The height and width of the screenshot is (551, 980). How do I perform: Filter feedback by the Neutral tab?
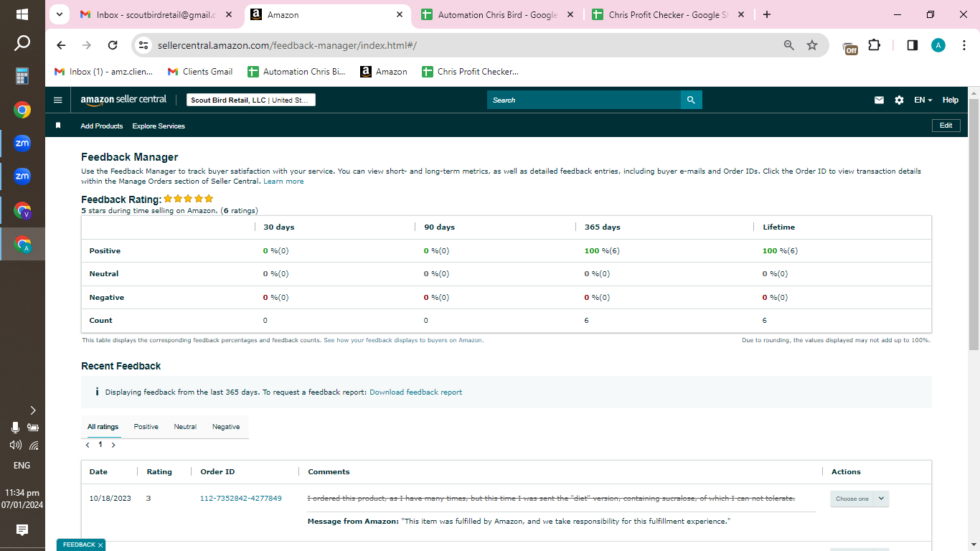(x=185, y=427)
